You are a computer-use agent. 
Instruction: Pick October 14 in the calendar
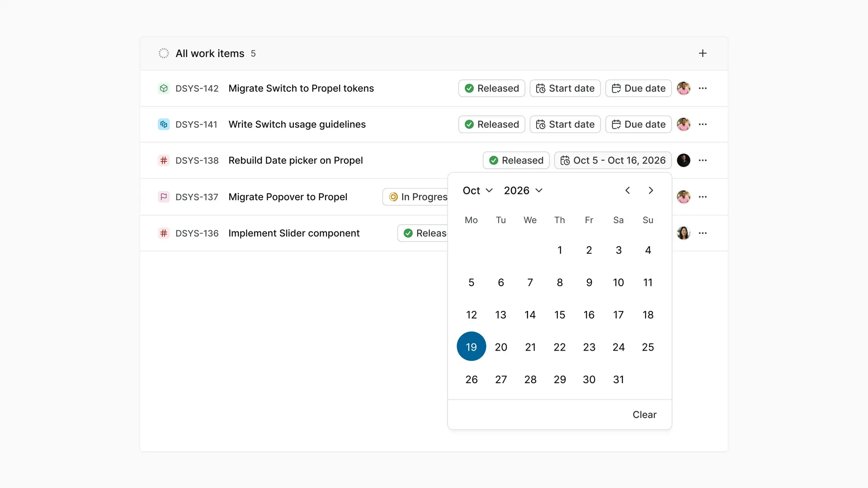pos(530,315)
